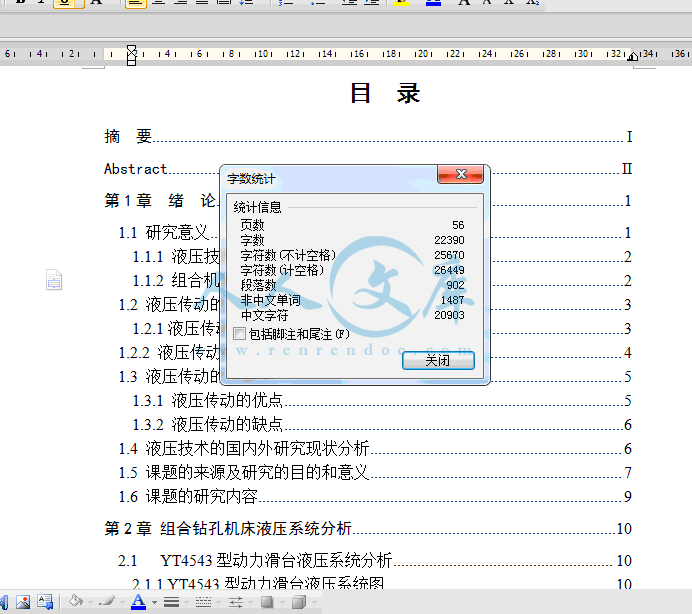This screenshot has width=692, height=614.
Task: Click the arrow style icon
Action: point(236,602)
